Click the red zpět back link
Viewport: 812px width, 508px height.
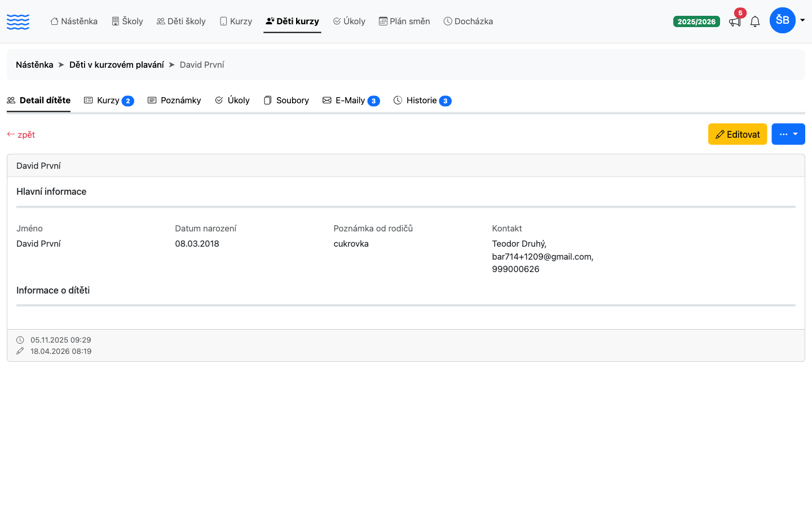pyautogui.click(x=21, y=134)
